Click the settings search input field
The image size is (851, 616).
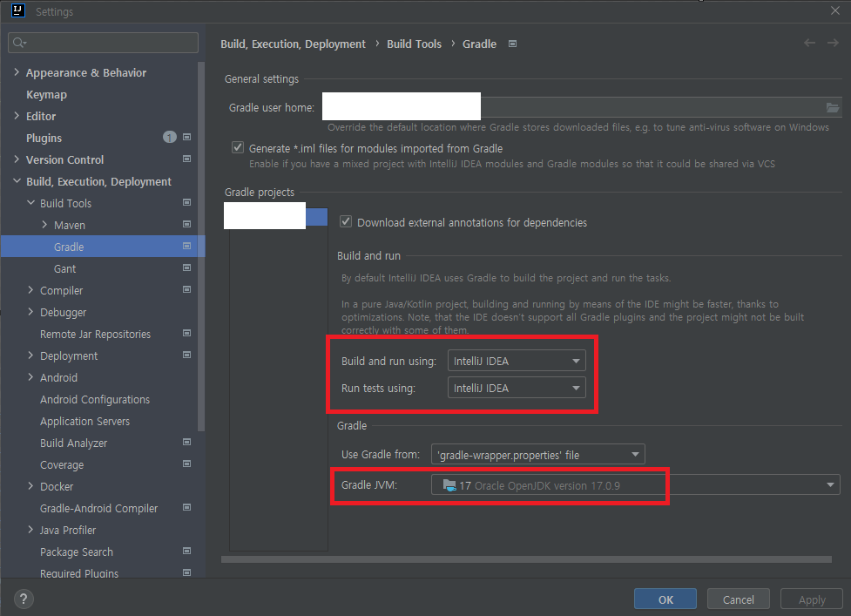pos(103,43)
